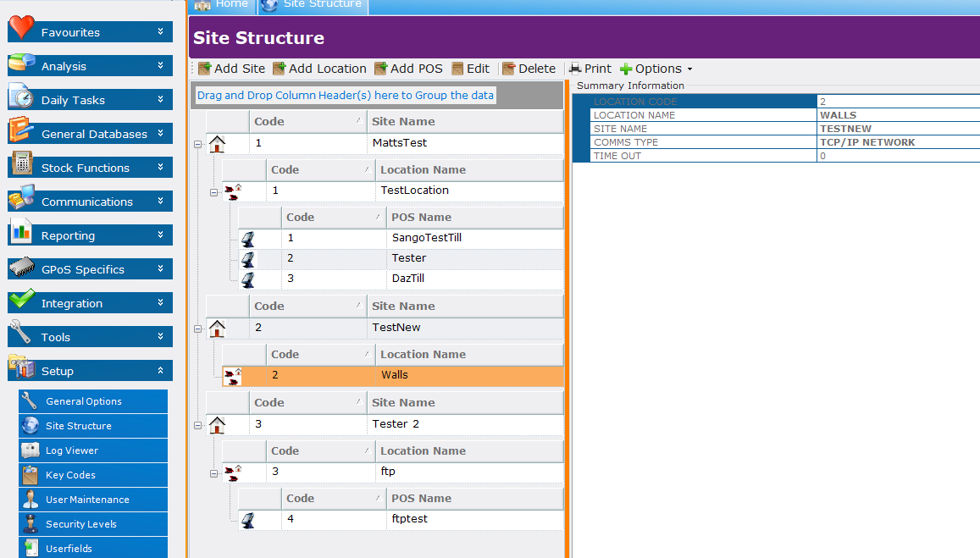The height and width of the screenshot is (558, 980).
Task: Select the Walls location row
Action: point(393,375)
